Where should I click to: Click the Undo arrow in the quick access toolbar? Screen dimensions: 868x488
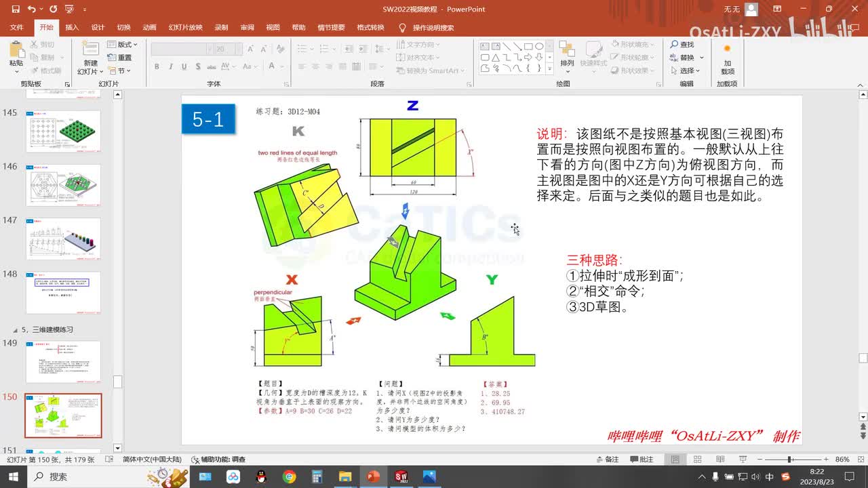tap(31, 9)
